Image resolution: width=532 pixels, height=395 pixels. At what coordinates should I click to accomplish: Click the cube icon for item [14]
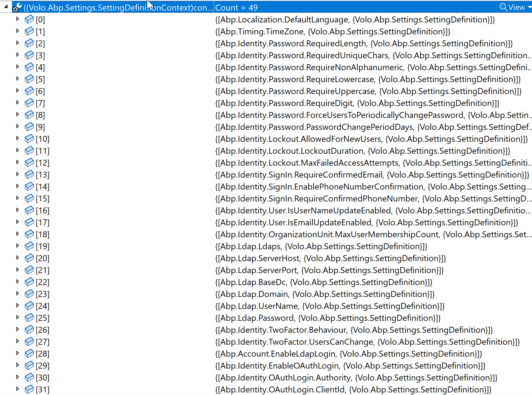29,186
